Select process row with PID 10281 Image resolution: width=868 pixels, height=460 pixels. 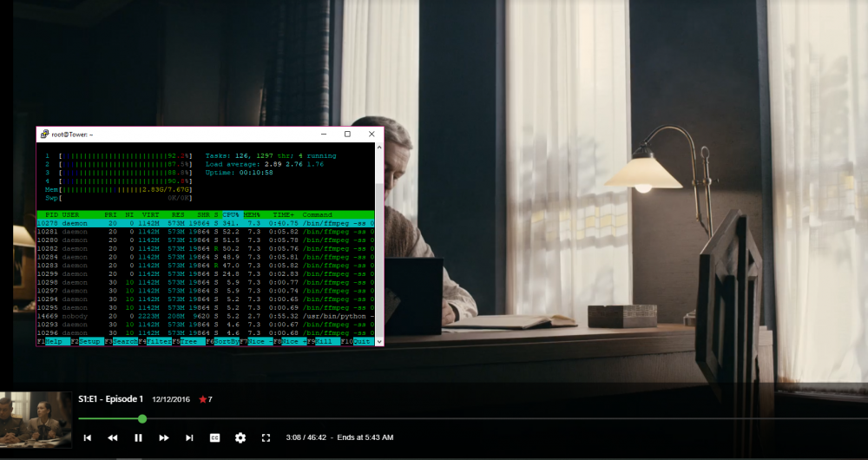click(206, 232)
